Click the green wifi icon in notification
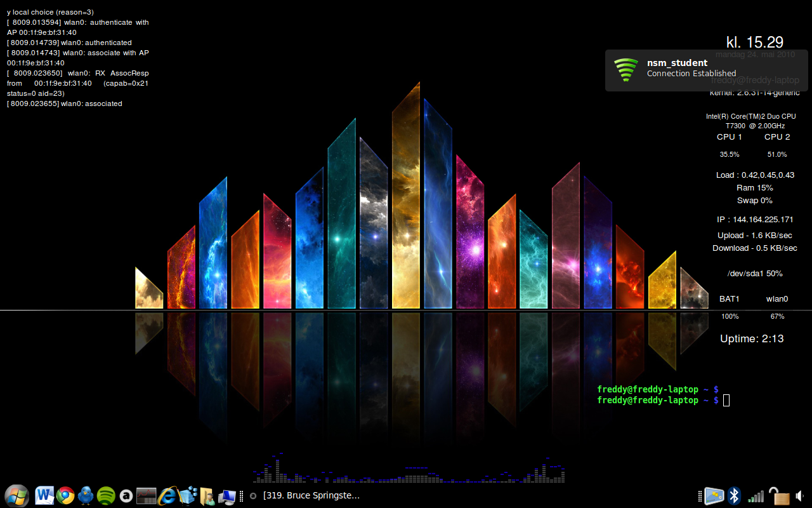Image resolution: width=812 pixels, height=508 pixels. (x=626, y=70)
